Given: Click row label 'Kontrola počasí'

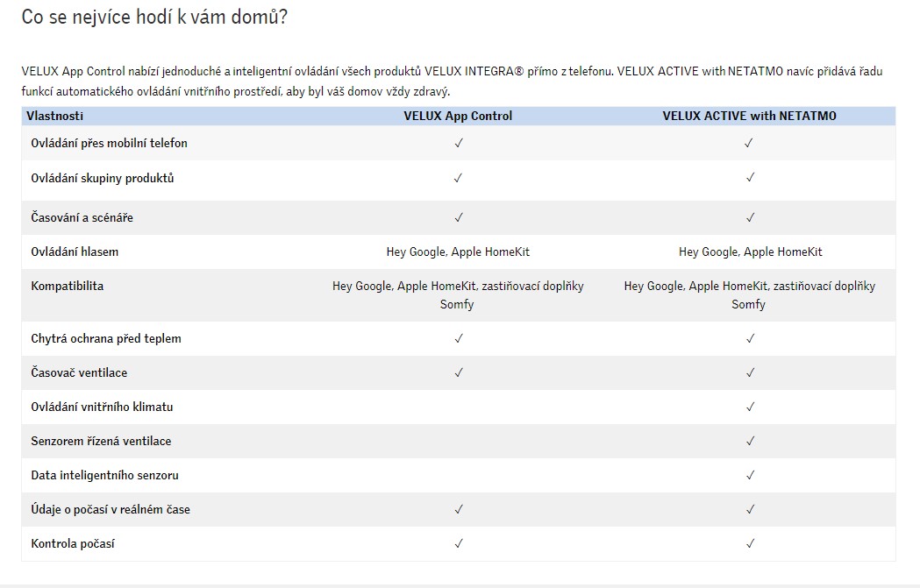Looking at the screenshot, I should coord(73,543).
